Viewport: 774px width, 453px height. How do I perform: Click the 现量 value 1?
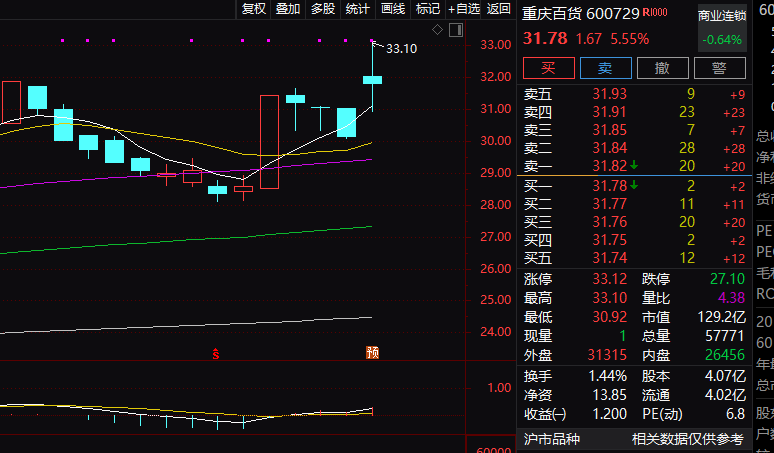[623, 336]
